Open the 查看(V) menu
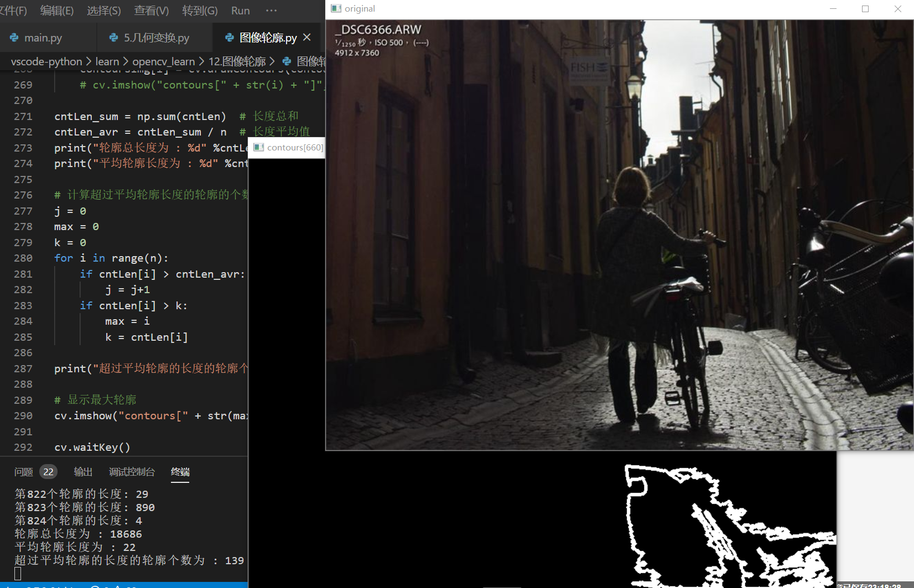914x588 pixels. [151, 10]
